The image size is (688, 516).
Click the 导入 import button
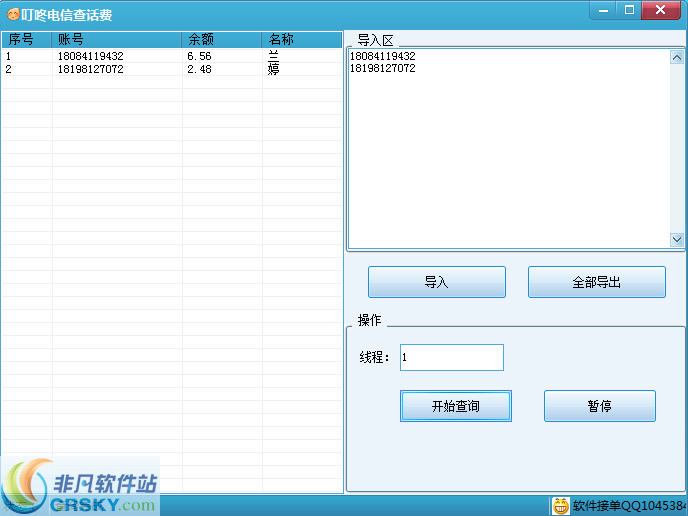click(x=437, y=282)
